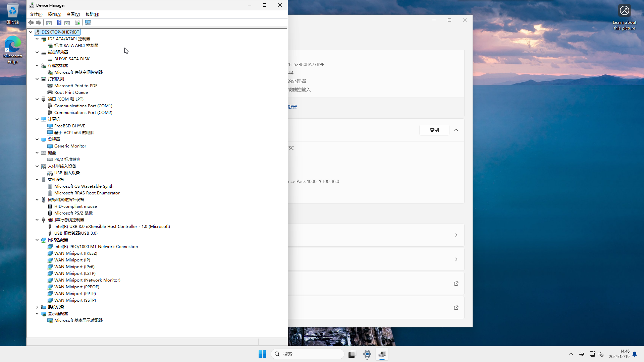Select the IDE ATA/ATAPI 控制器 category icon
This screenshot has width=644, height=362.
[x=44, y=39]
